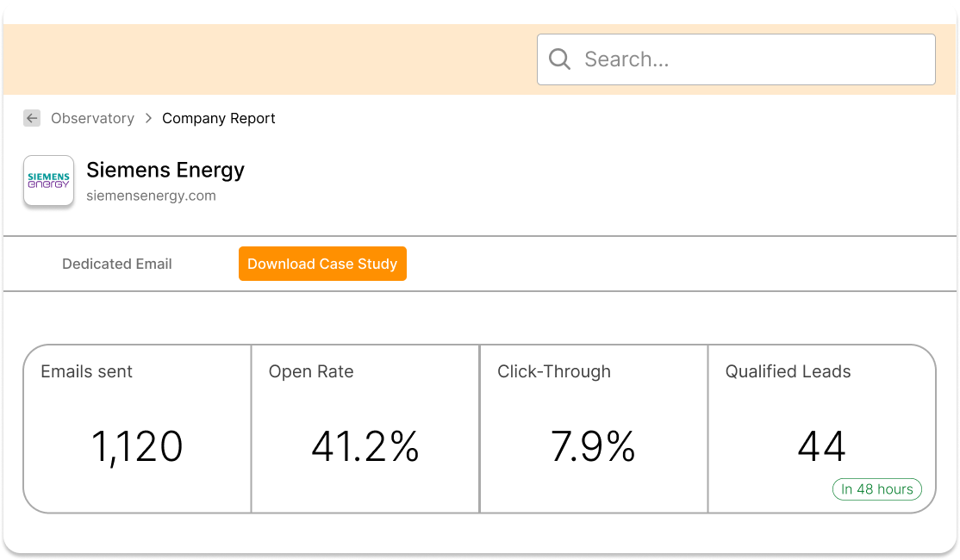Click the breadcrumb chevron separator
The width and height of the screenshot is (960, 560).
pyautogui.click(x=148, y=118)
